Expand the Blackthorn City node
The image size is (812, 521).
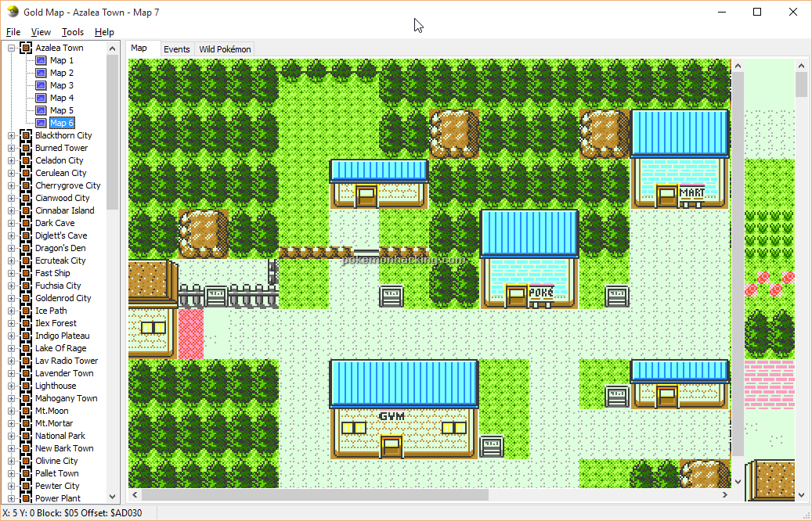coord(12,135)
